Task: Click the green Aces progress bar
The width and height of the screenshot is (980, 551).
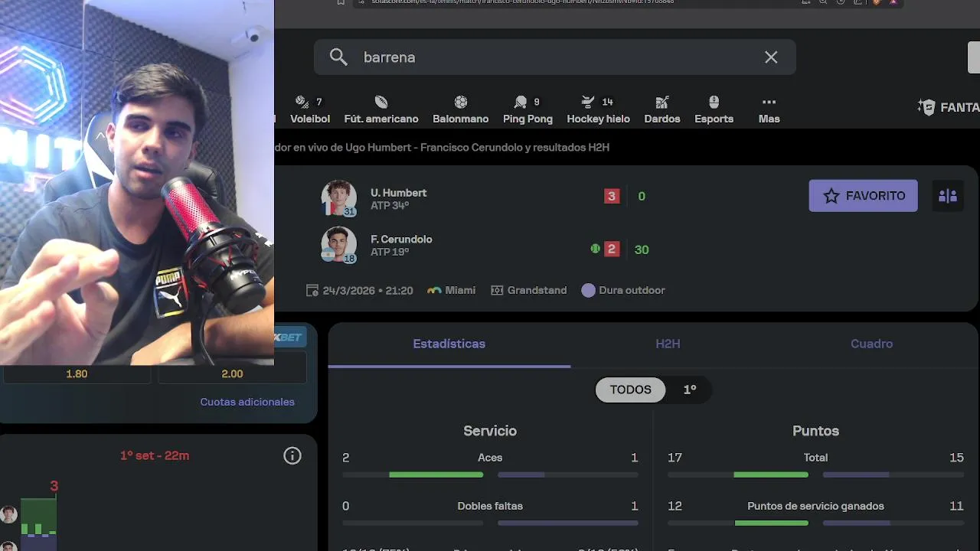Action: pyautogui.click(x=436, y=475)
